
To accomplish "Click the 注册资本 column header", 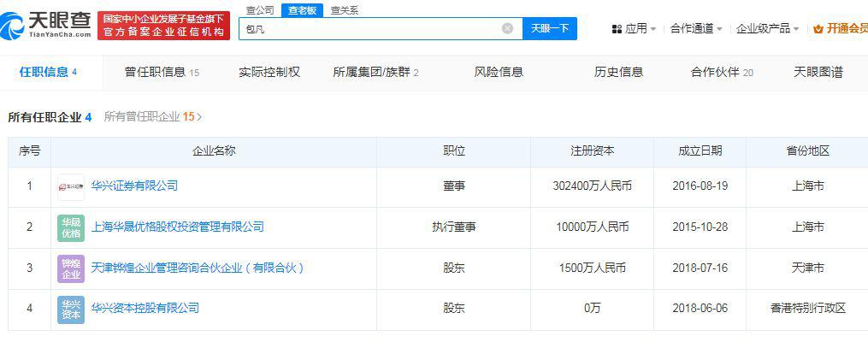I will tap(593, 151).
